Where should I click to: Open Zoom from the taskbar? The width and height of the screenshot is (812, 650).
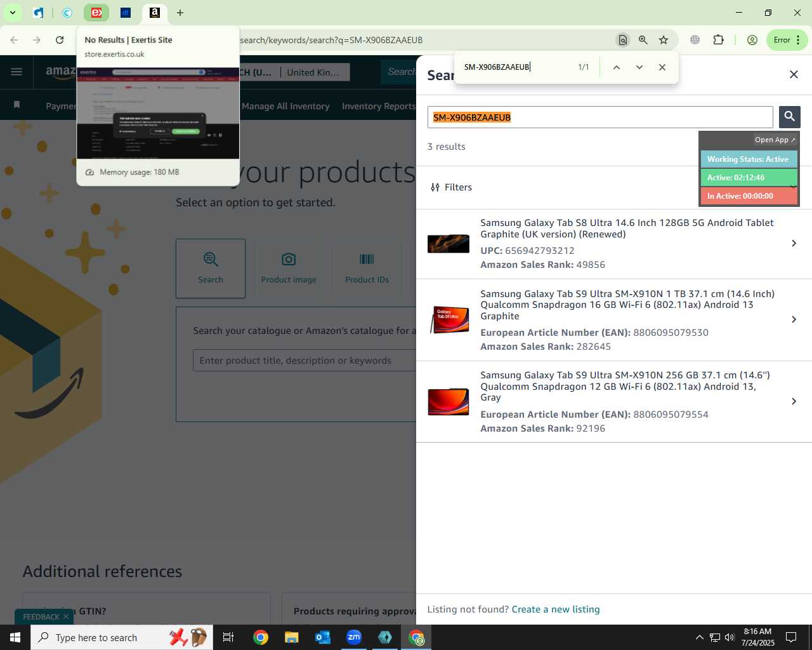[354, 637]
